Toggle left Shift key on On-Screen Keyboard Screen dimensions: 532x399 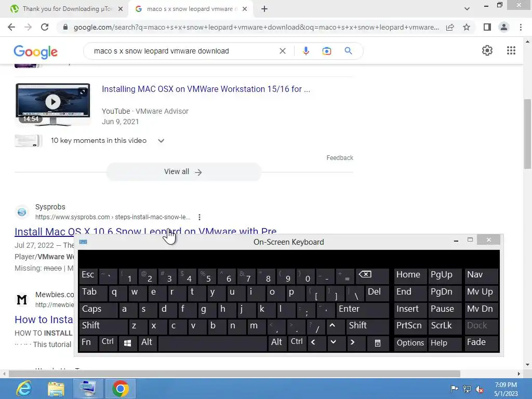click(104, 327)
